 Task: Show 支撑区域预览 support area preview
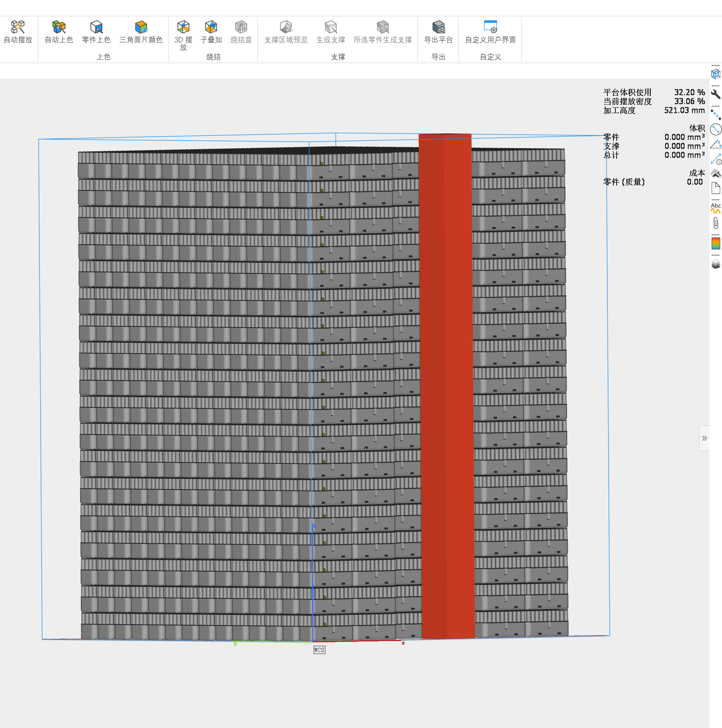286,32
